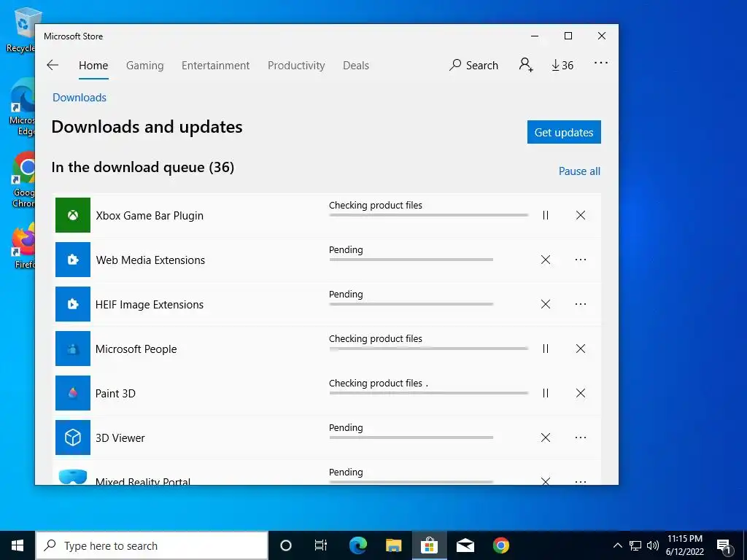Click the Xbox Game Bar Plugin progress bar

tap(429, 215)
